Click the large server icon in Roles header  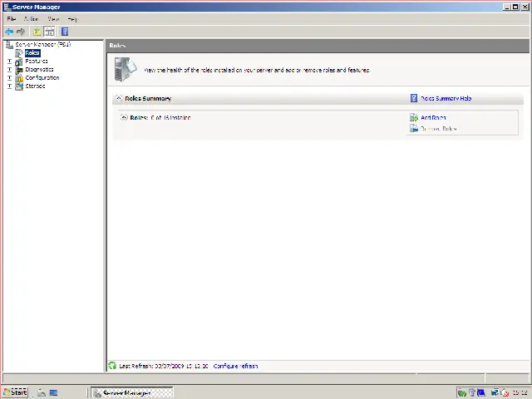[126, 70]
